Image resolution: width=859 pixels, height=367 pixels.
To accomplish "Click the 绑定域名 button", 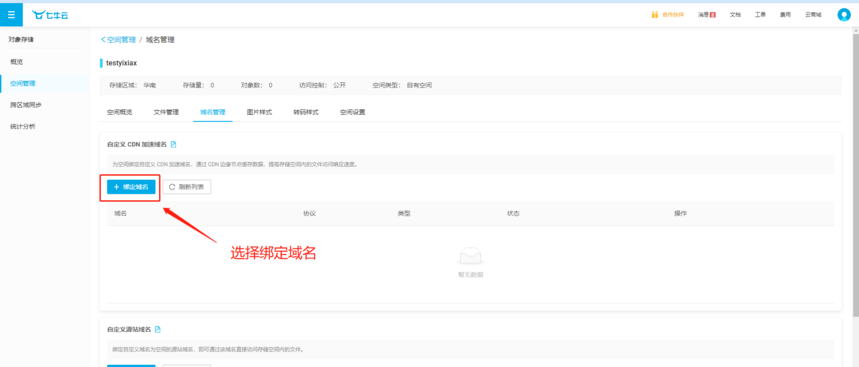I will [x=131, y=187].
